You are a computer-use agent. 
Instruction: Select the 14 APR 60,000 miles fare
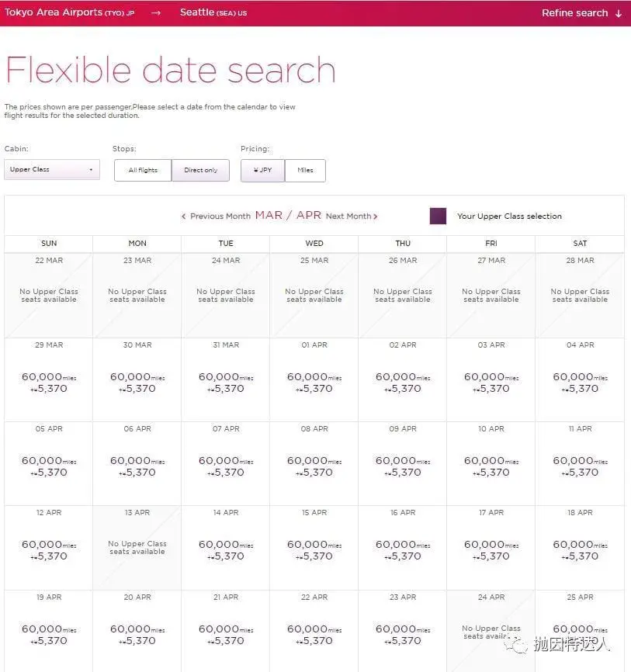coord(226,548)
